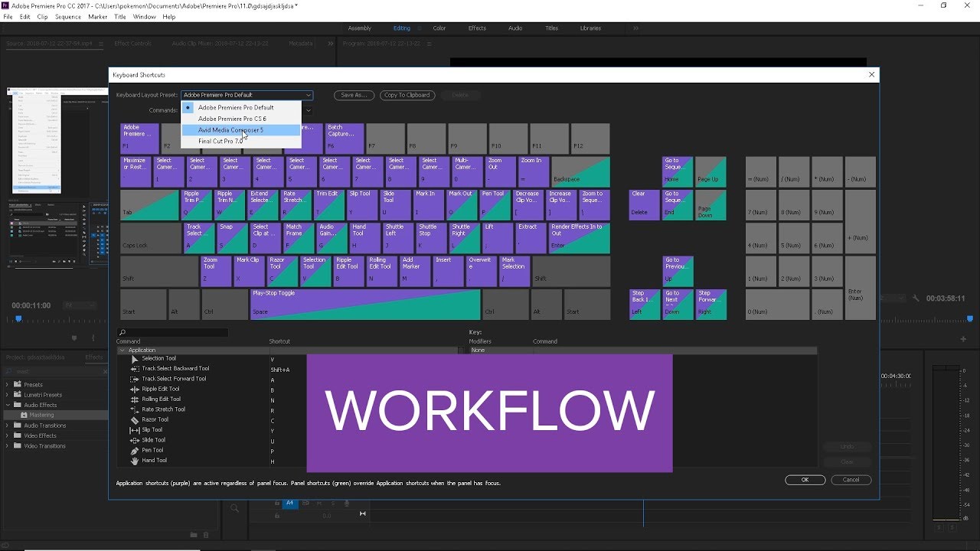This screenshot has height=551, width=980.
Task: Click the Lumetri Presets folder icon
Action: (x=17, y=395)
